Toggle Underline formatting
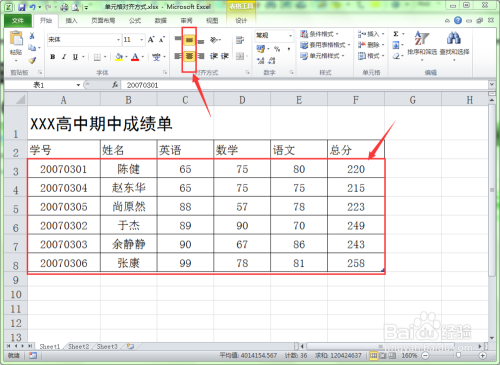 [75, 57]
